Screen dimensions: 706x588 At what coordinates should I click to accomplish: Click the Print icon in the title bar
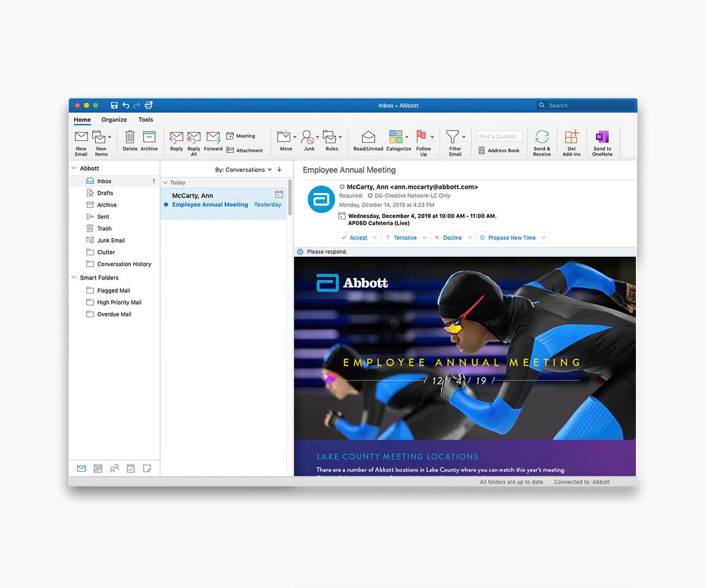tap(149, 105)
